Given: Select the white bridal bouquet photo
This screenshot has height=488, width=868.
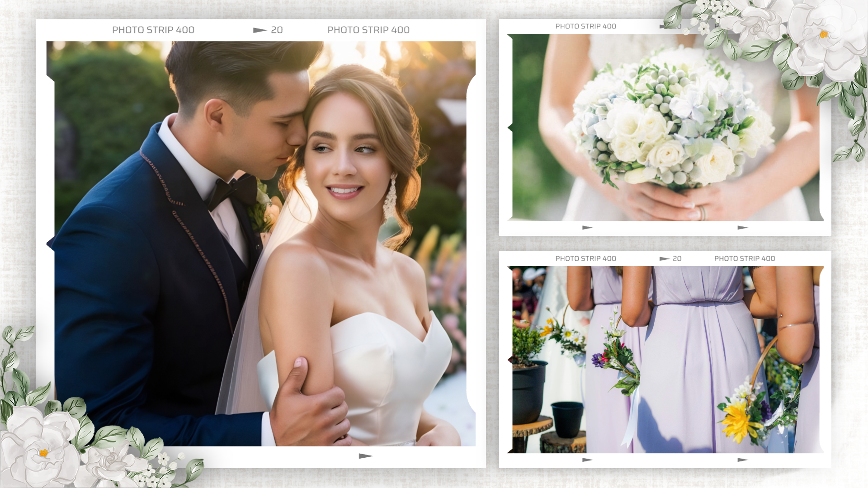Looking at the screenshot, I should tap(665, 129).
